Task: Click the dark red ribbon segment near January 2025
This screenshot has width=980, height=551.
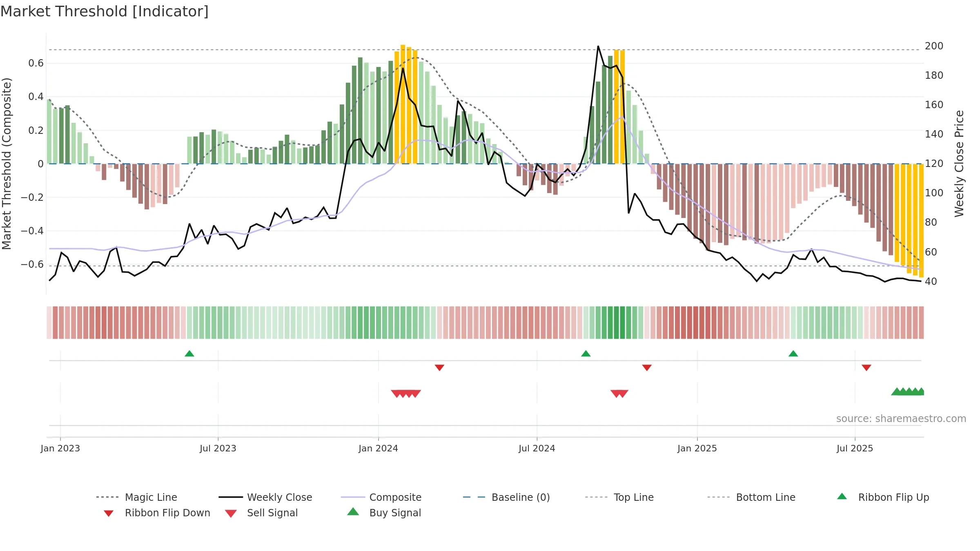Action: coord(696,322)
